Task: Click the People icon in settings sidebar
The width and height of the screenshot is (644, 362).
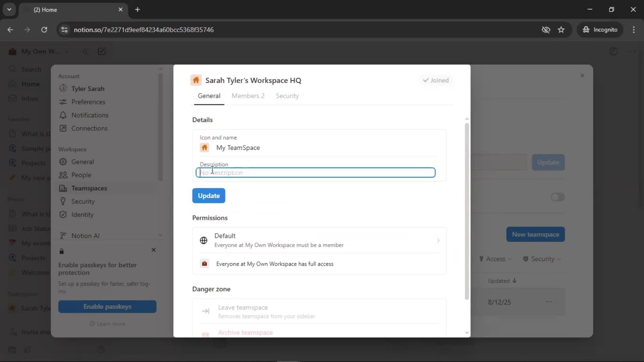Action: point(63,175)
